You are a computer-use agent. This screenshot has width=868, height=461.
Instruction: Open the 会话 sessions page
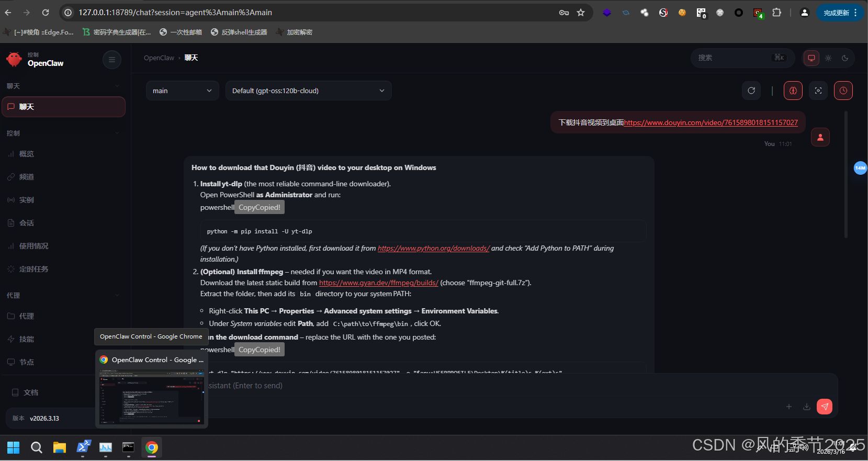pyautogui.click(x=64, y=223)
